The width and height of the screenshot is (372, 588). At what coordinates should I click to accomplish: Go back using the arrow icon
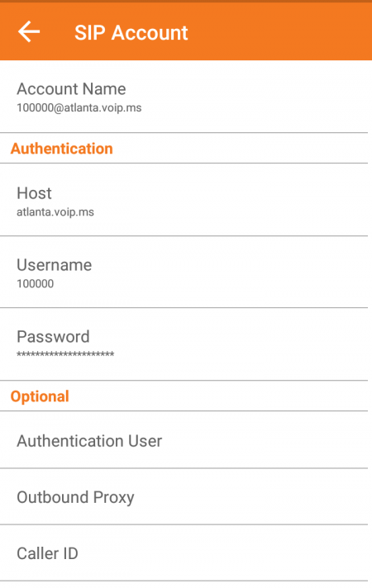(29, 32)
